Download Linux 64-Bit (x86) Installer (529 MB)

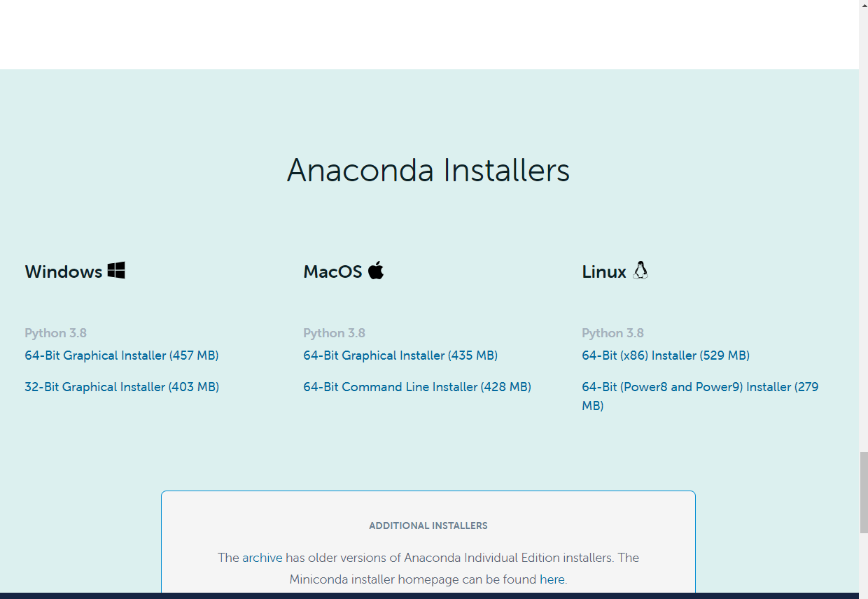[x=666, y=355]
